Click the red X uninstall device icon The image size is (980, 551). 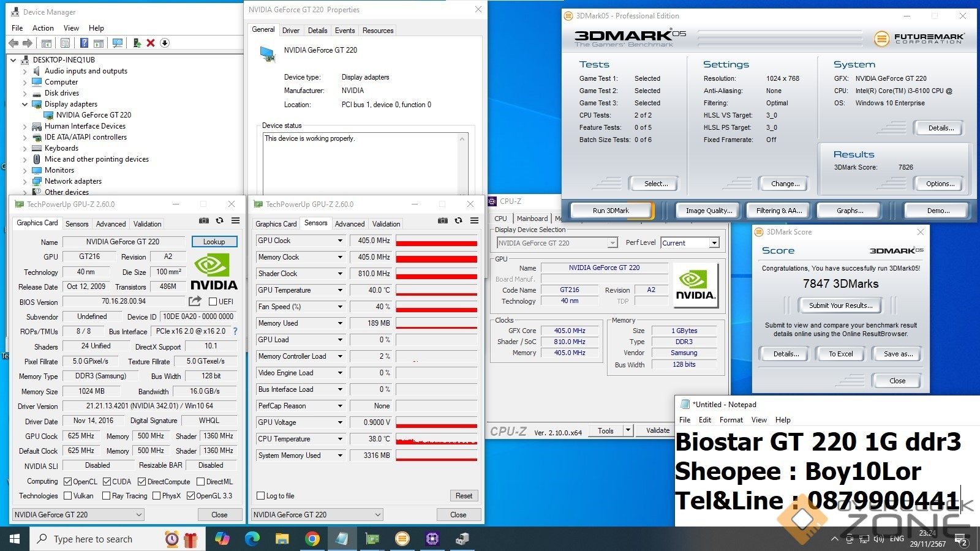click(x=151, y=43)
